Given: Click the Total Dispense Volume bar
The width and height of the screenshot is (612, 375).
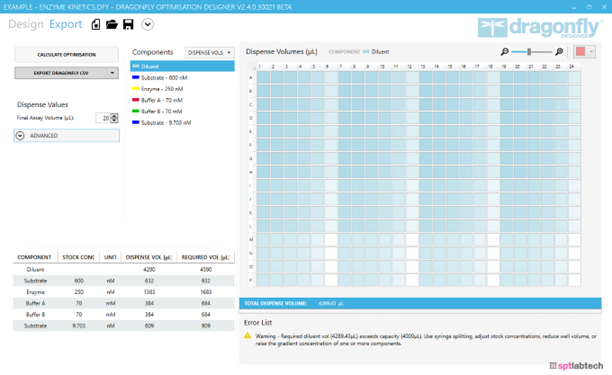Looking at the screenshot, I should [x=420, y=303].
